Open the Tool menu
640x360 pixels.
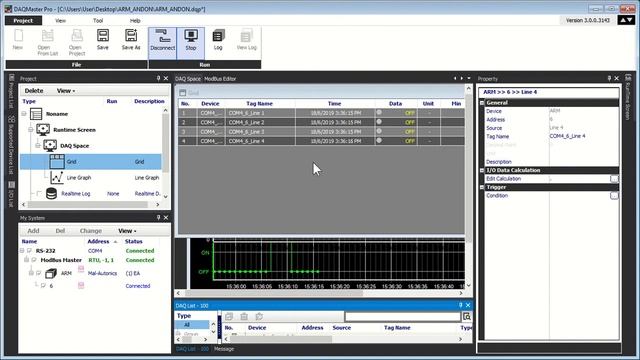(x=98, y=20)
